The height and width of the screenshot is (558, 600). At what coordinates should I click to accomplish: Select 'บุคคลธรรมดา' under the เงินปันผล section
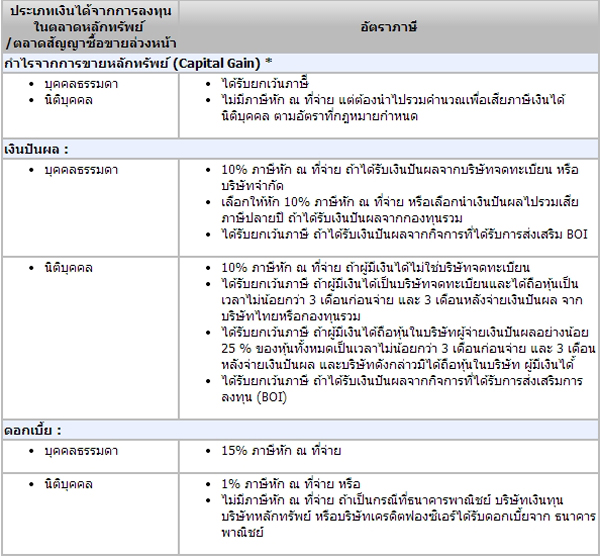(x=81, y=170)
